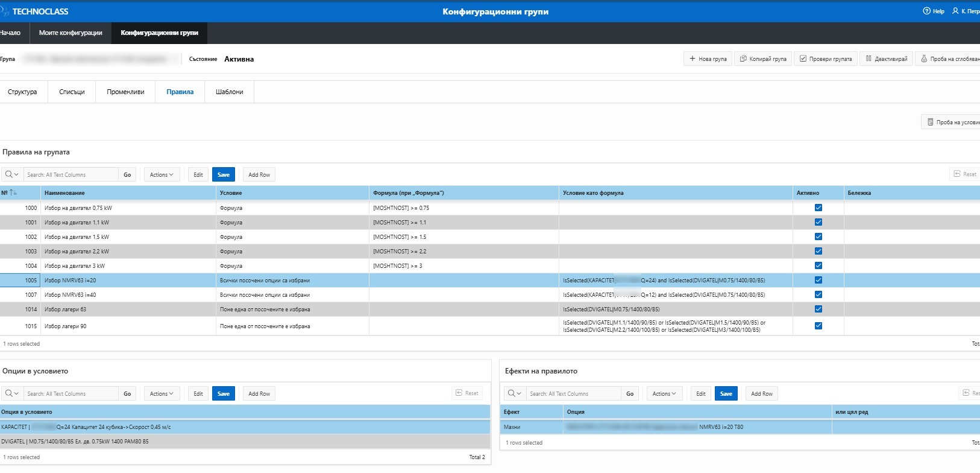Add Row to the rules grid
Screen dimensions: 980x473
tap(259, 174)
